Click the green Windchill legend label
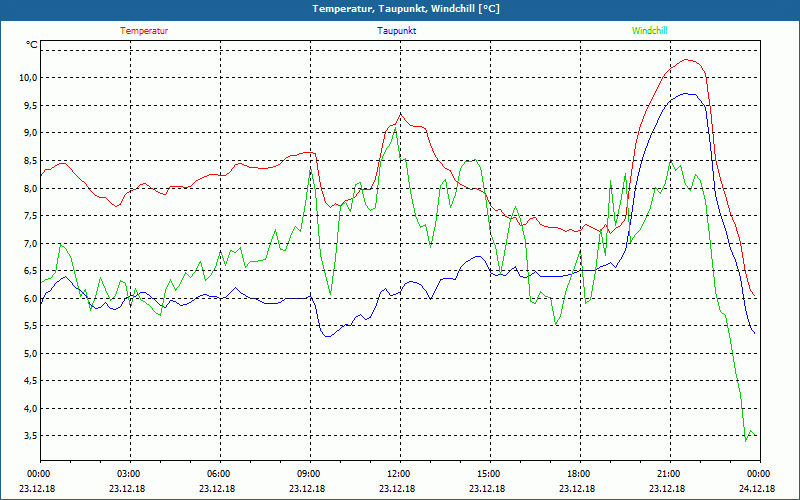 point(649,31)
